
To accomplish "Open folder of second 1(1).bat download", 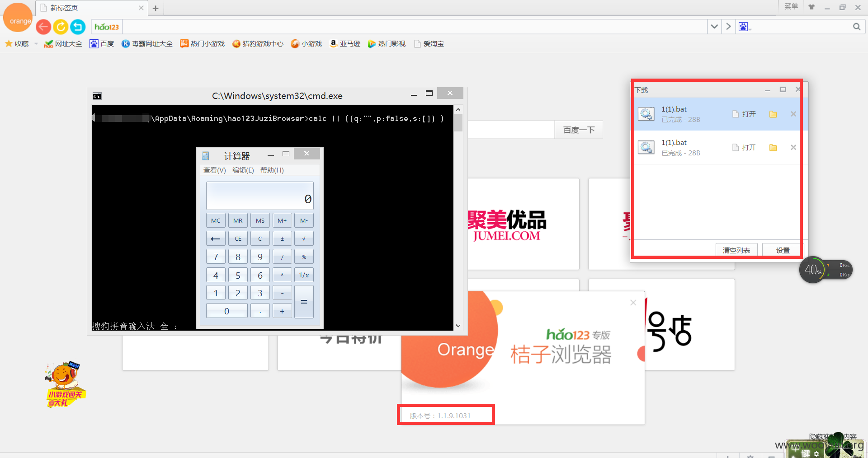I will coord(773,148).
